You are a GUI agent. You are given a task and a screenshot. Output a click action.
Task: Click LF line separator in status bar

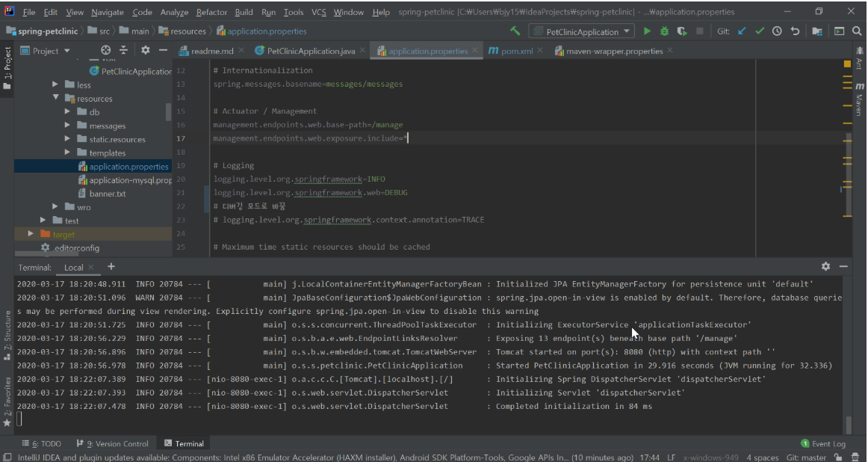point(671,458)
